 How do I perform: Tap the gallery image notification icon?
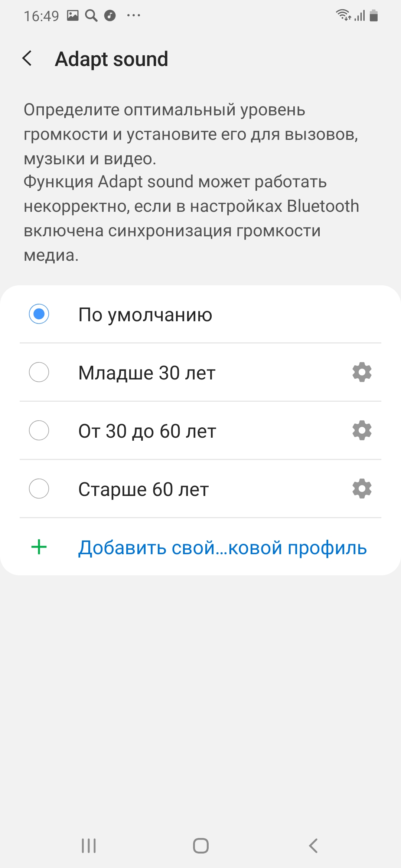click(73, 15)
